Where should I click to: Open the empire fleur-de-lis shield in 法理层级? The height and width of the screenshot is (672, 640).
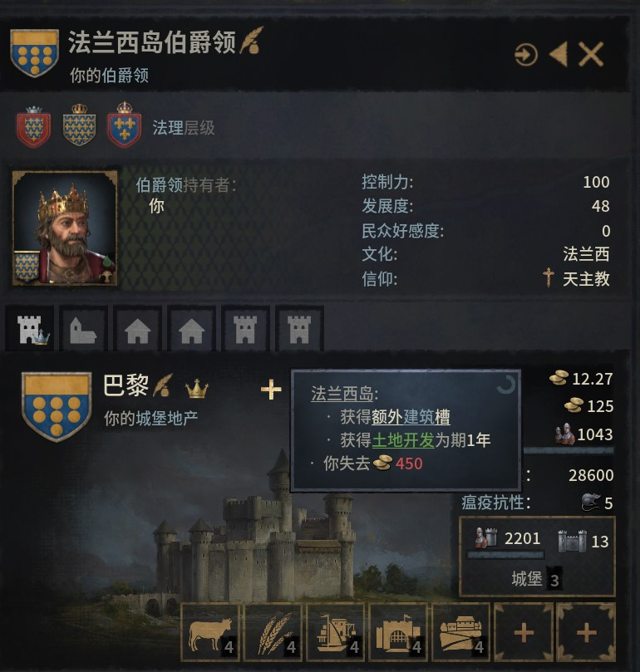125,125
